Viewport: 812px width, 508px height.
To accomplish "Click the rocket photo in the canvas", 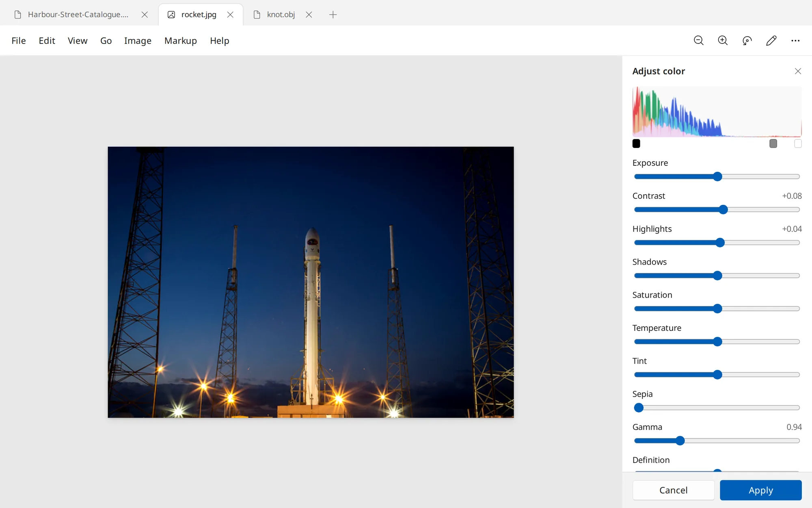I will coord(311,282).
